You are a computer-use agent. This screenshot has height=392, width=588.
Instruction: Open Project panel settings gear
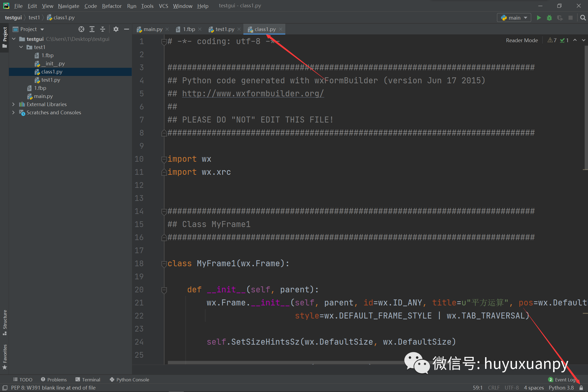(x=116, y=29)
